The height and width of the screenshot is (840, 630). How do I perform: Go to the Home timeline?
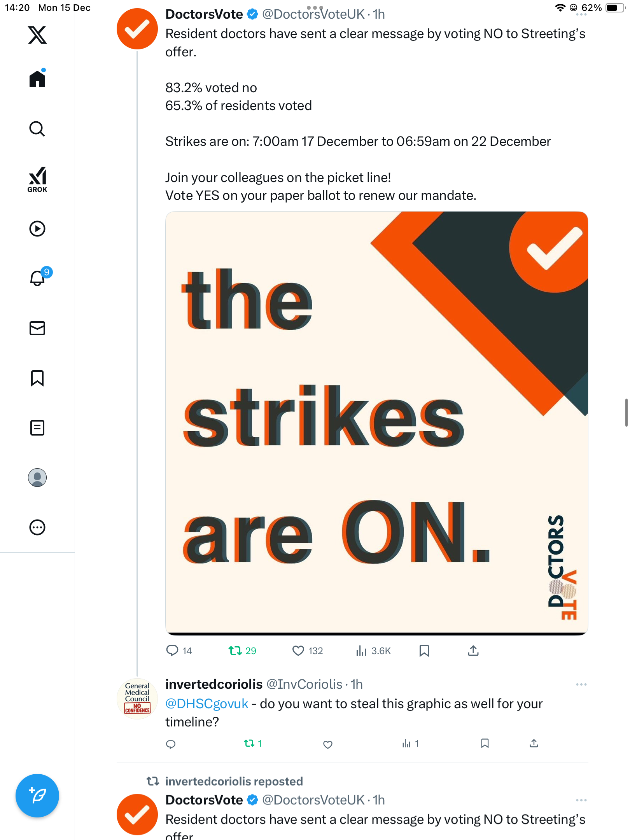click(x=37, y=79)
